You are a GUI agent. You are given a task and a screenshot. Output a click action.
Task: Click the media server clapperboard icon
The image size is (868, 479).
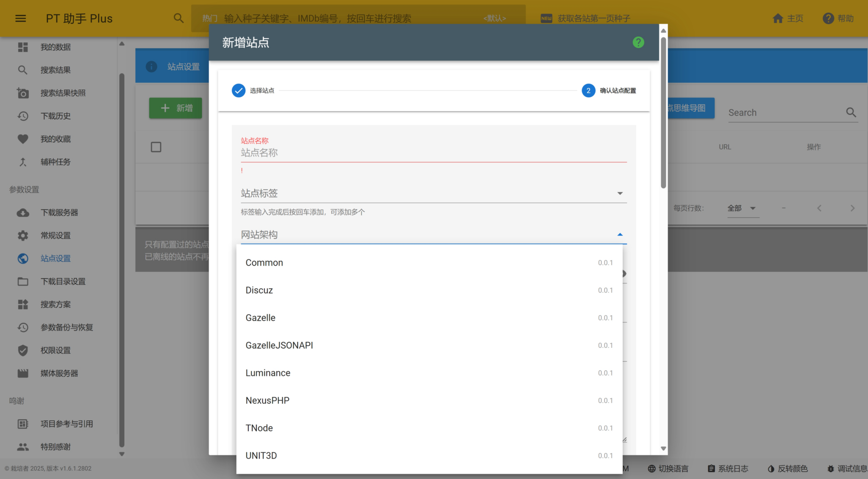tap(23, 373)
